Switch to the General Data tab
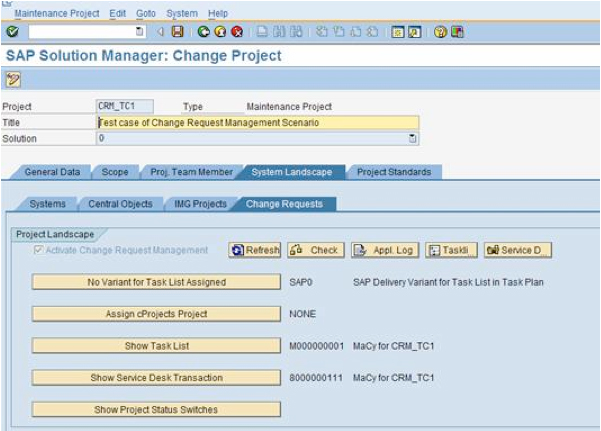Viewport: 601px width, 431px height. [52, 172]
